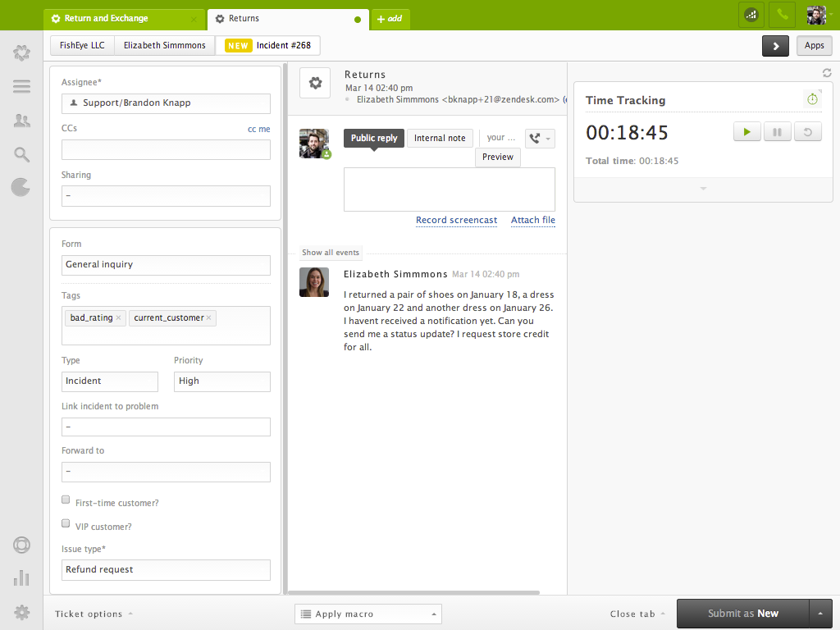
Task: Click the Reporting pie-chart icon in the sidebar
Action: pos(21,187)
